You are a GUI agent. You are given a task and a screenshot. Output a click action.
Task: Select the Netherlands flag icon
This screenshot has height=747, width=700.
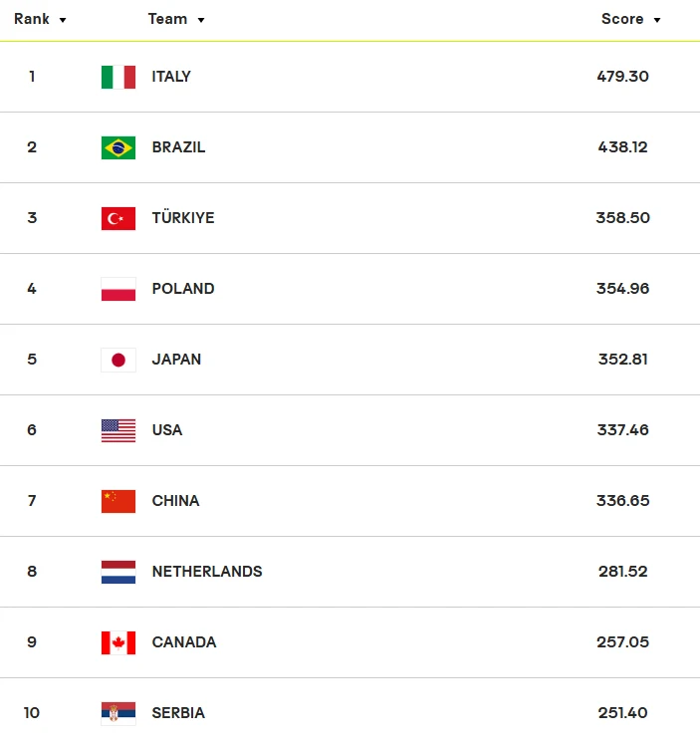118,572
